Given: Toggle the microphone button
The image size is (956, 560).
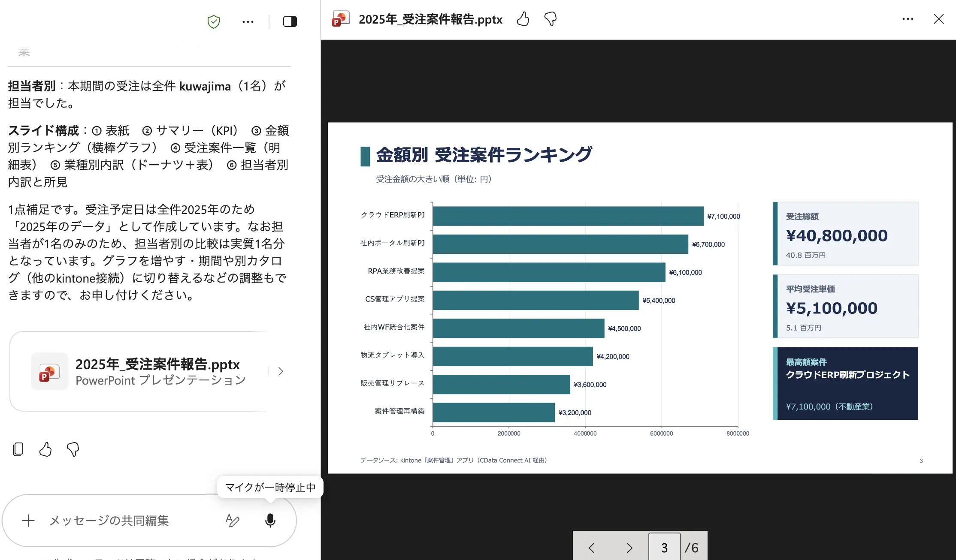Looking at the screenshot, I should (x=270, y=521).
